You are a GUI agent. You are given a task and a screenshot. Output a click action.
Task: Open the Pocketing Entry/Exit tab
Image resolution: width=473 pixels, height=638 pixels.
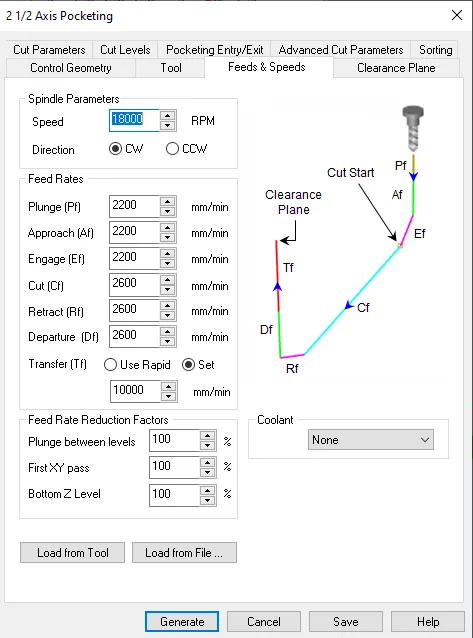pos(215,50)
